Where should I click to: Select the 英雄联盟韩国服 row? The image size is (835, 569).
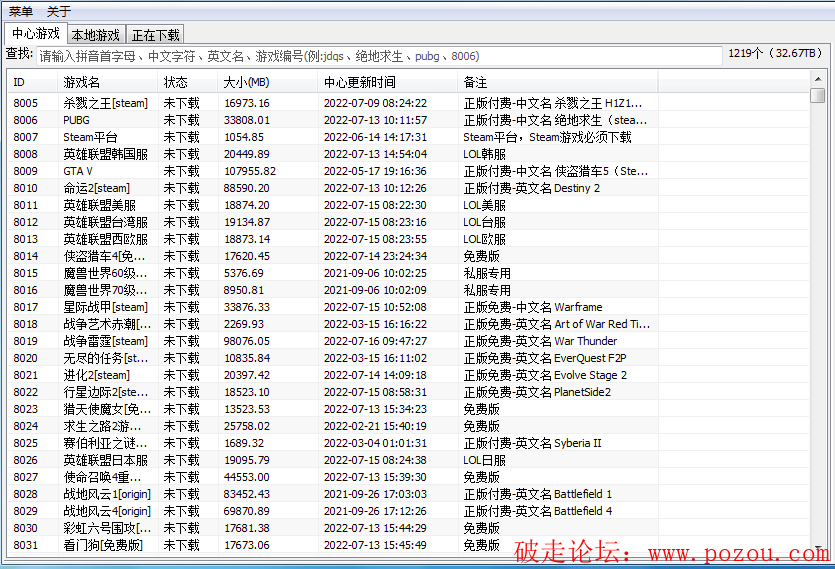click(409, 154)
